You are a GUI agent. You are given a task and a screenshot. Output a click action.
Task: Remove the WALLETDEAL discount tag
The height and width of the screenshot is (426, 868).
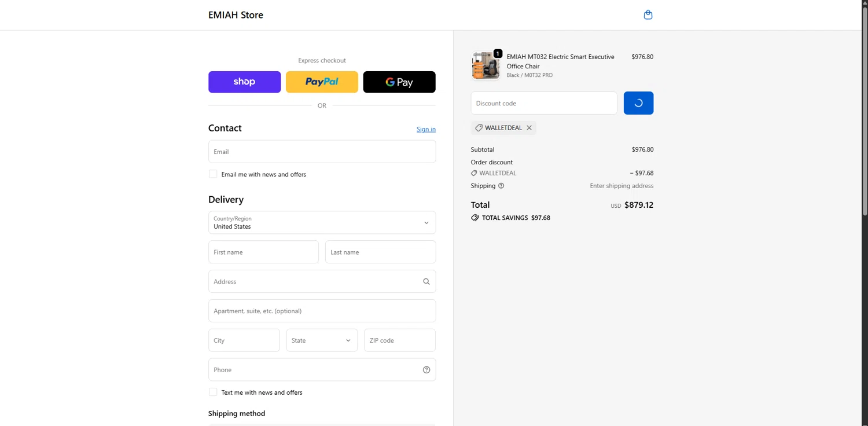[x=529, y=128]
